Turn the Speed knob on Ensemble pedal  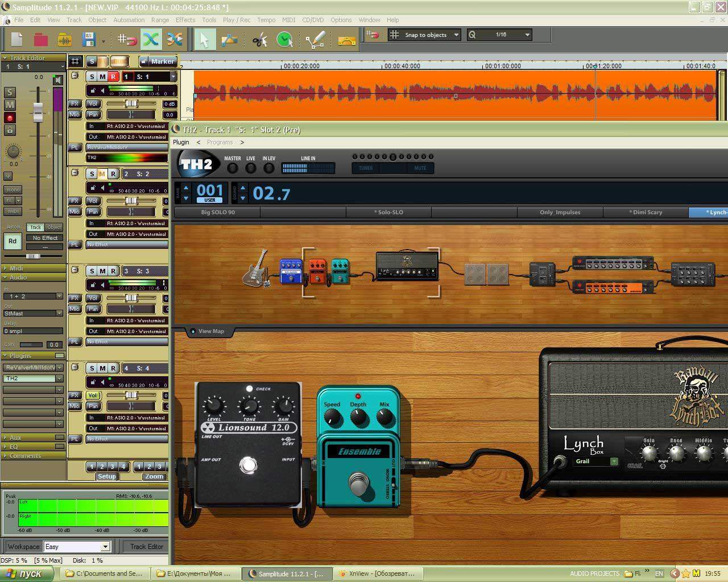tap(332, 418)
